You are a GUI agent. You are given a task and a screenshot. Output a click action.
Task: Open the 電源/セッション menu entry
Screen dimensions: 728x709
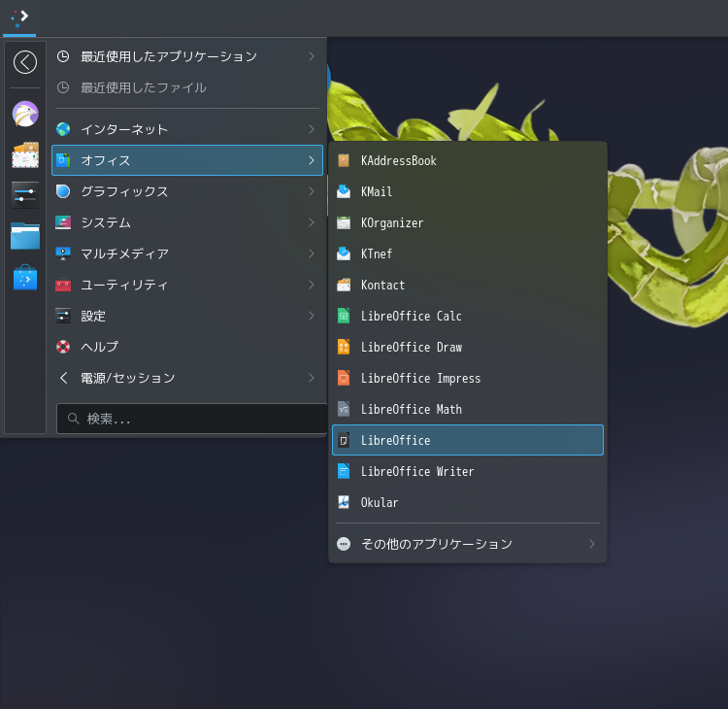click(x=187, y=378)
